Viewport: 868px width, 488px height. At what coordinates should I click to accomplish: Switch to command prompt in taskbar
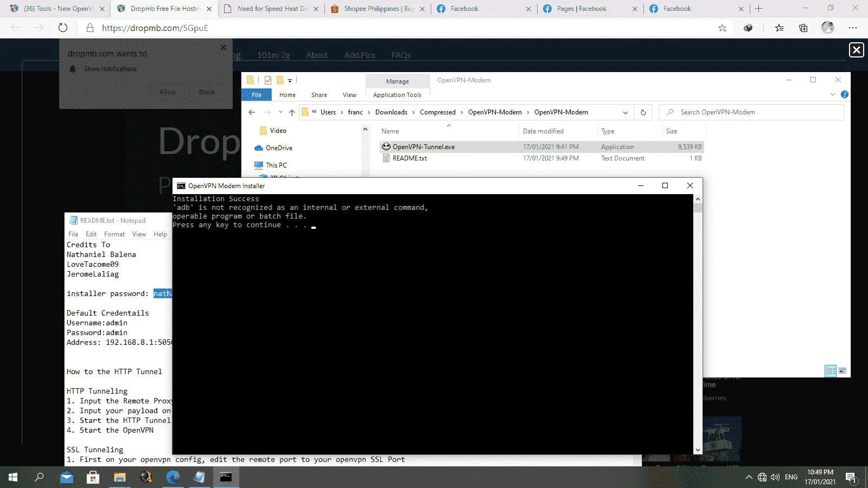tap(226, 477)
